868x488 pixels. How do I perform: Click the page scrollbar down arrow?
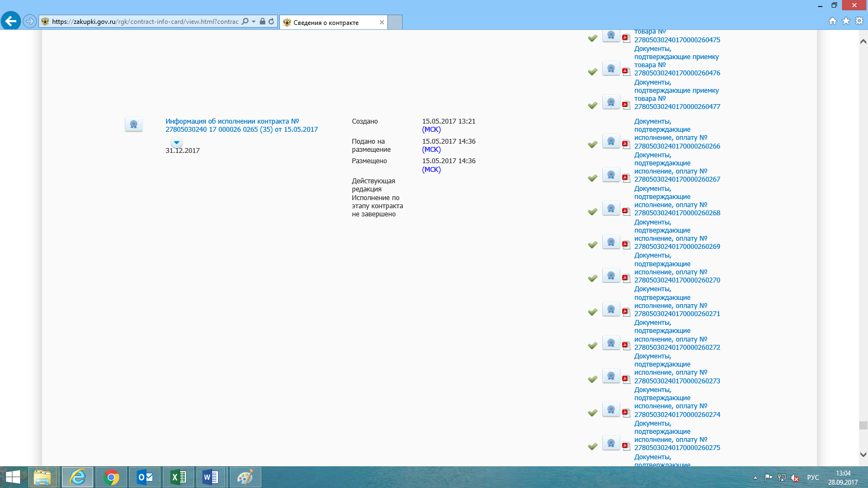(x=863, y=454)
